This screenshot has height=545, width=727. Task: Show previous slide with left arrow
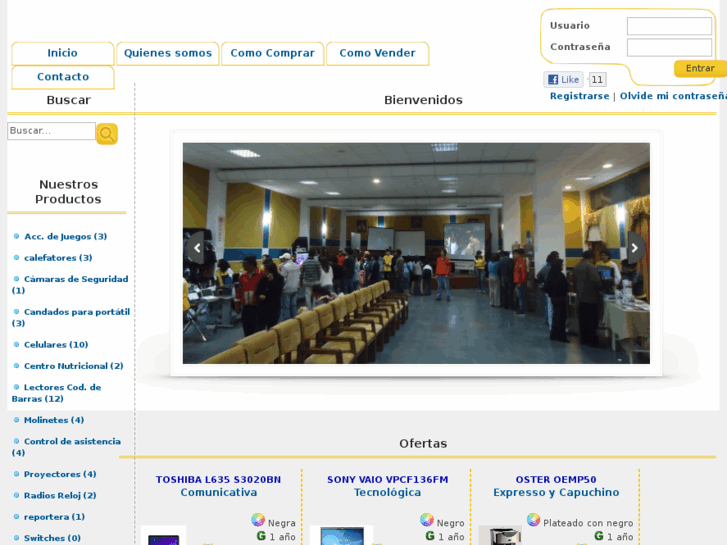point(197,248)
